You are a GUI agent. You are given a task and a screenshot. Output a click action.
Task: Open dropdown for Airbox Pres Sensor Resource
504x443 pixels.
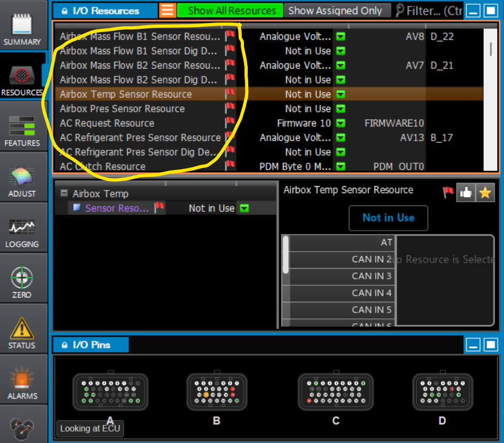pyautogui.click(x=340, y=109)
